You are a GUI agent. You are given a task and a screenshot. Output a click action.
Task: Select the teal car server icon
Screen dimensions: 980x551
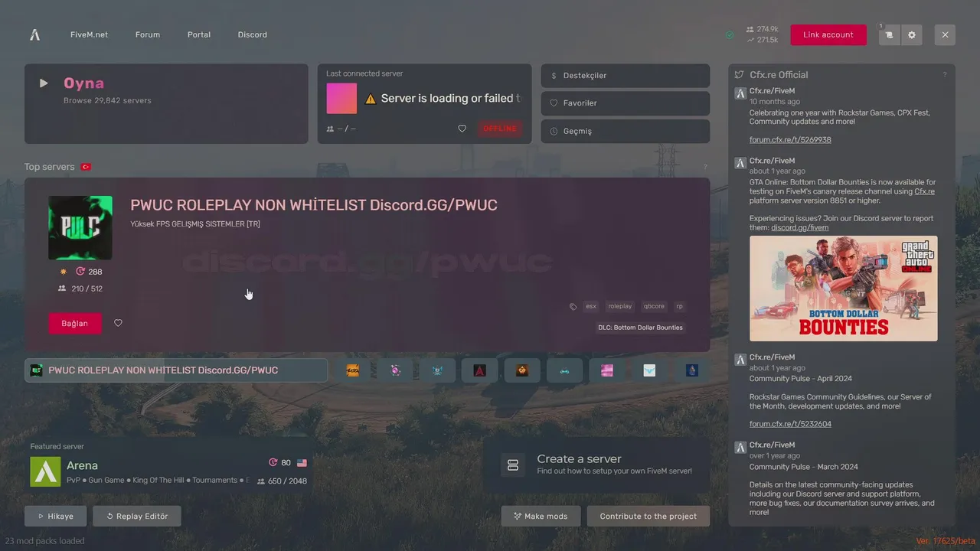(565, 370)
